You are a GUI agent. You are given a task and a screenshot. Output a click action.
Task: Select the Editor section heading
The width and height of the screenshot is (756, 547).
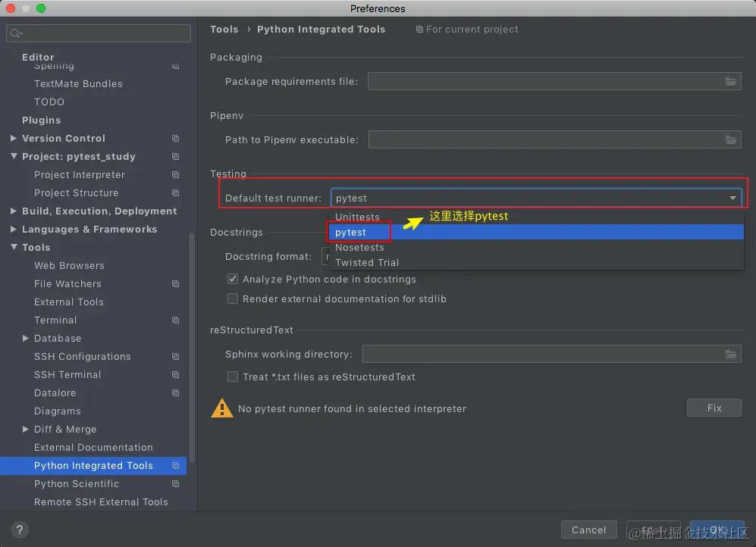click(38, 57)
